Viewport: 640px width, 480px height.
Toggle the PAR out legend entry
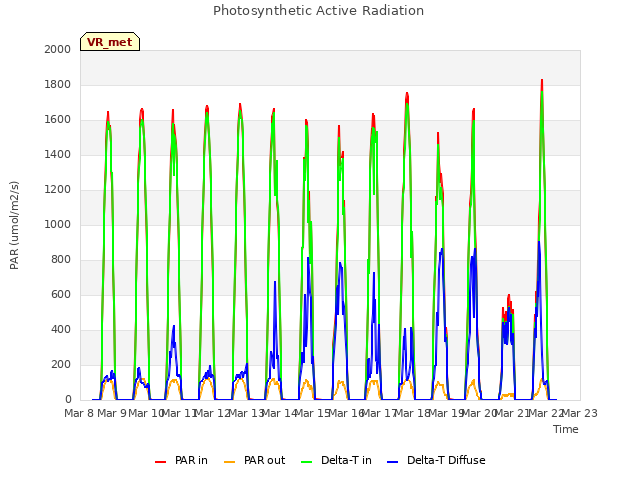(254, 460)
